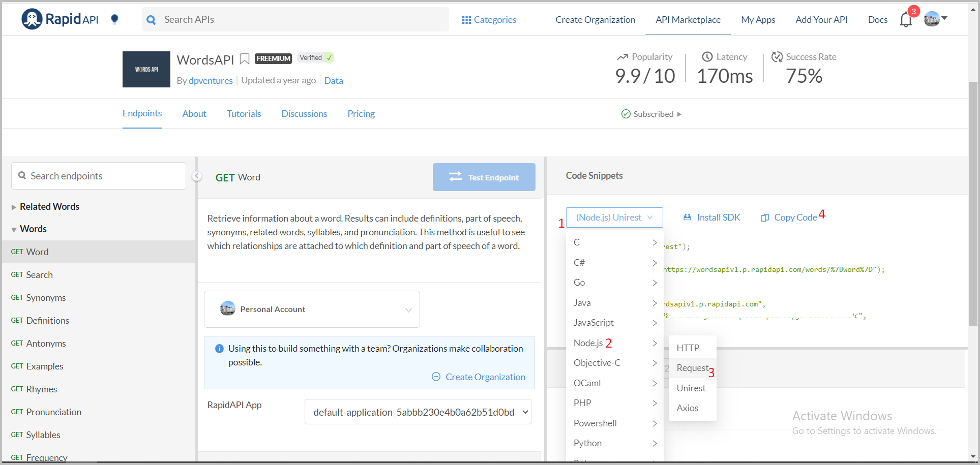The image size is (980, 465).
Task: Click the FREEMIUM badge
Action: click(274, 58)
